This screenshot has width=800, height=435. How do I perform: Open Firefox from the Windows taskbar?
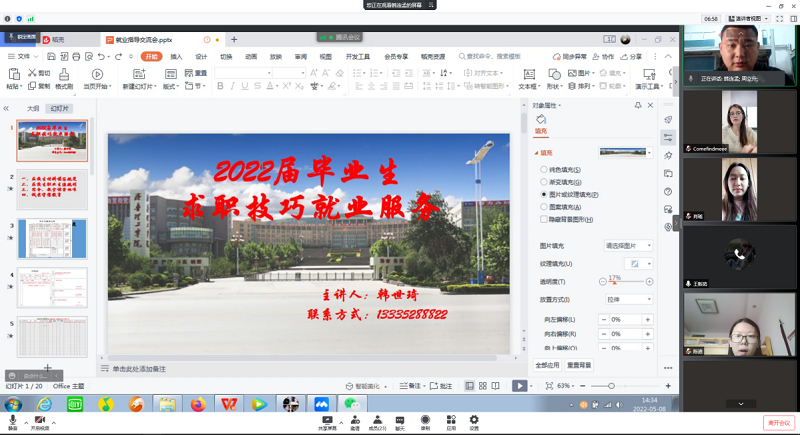(197, 404)
